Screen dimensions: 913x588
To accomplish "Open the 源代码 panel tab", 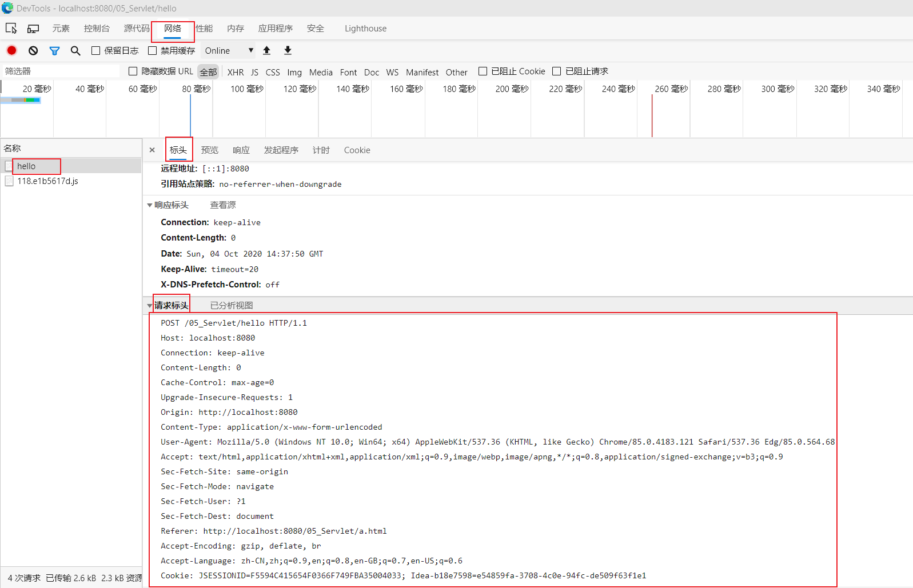I will [137, 28].
